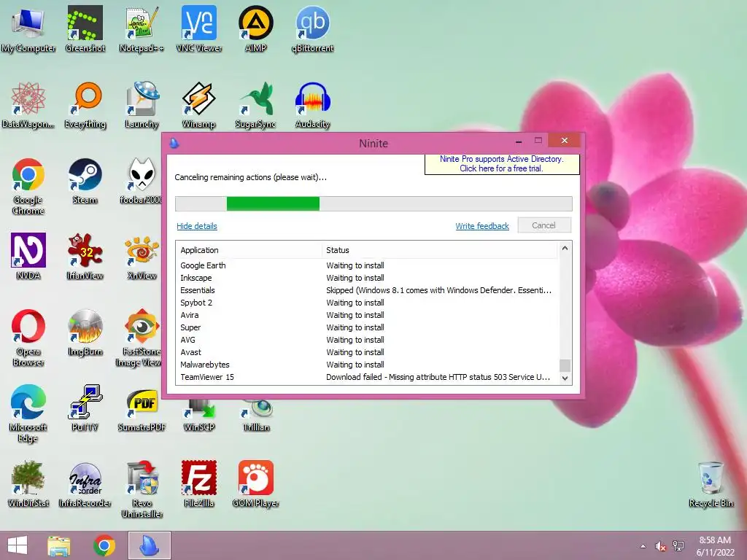Click the Application column header
The height and width of the screenshot is (560, 747).
click(249, 250)
